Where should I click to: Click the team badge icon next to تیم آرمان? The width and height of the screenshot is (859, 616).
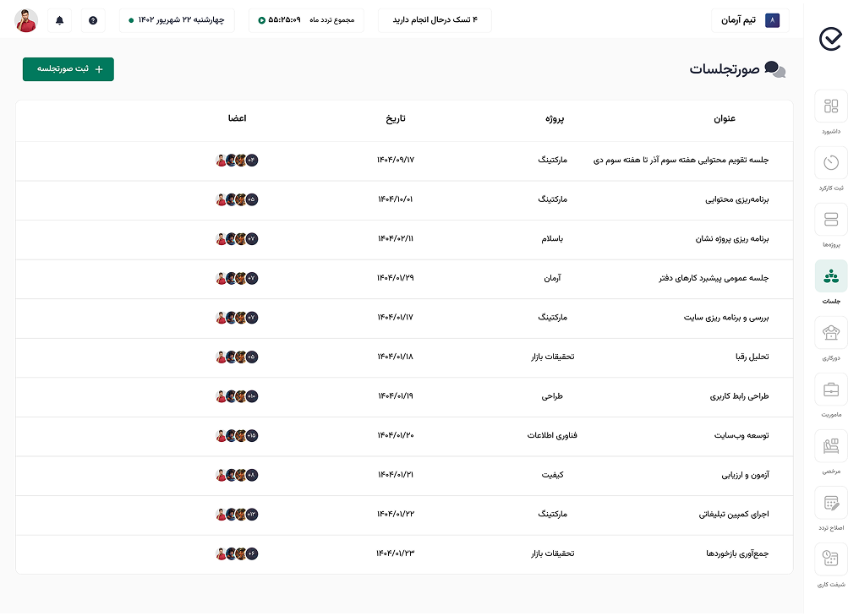(x=772, y=20)
